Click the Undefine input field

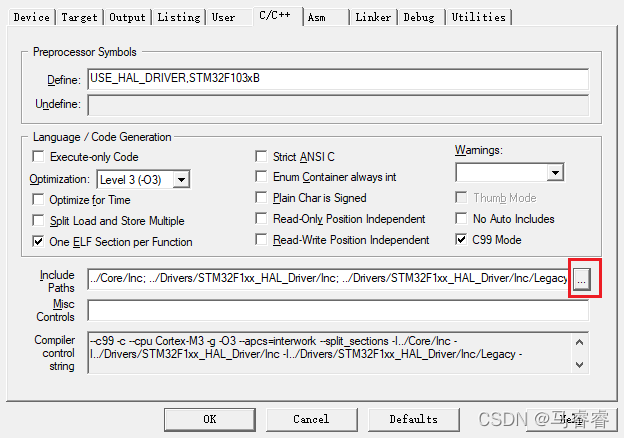[x=338, y=105]
